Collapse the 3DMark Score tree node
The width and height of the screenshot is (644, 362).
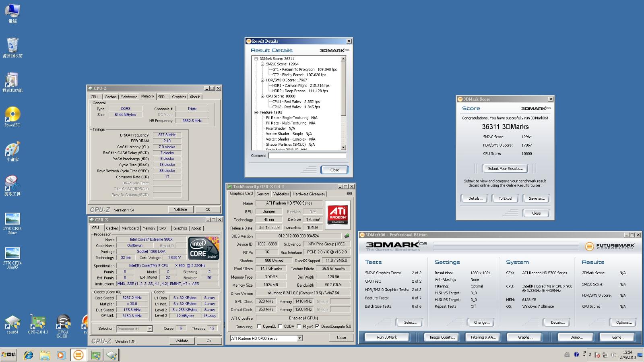(256, 59)
